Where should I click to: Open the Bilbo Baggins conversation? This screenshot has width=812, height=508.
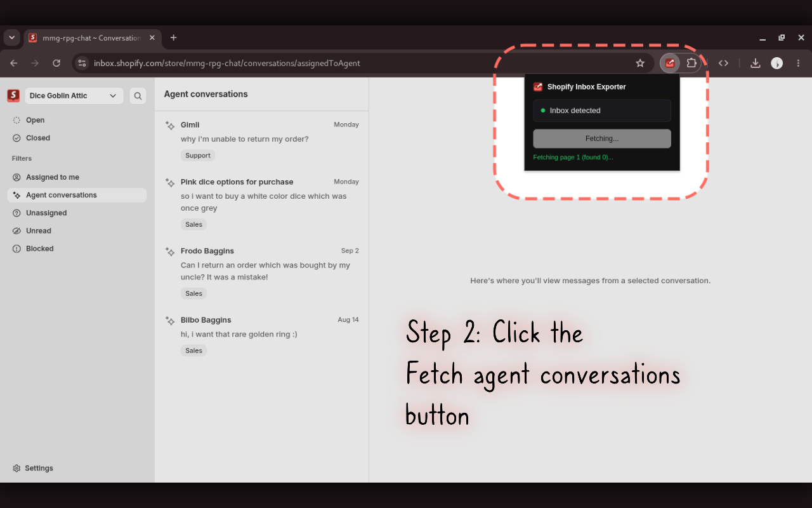(261, 335)
